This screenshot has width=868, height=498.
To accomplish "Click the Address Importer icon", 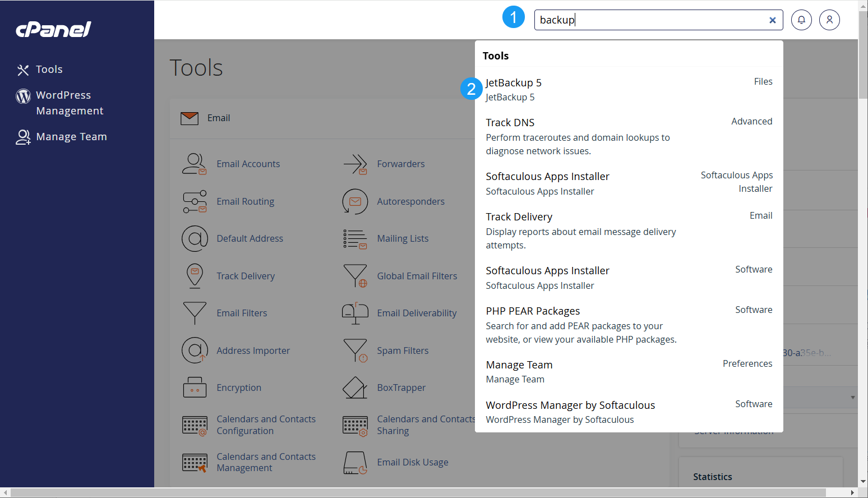I will (x=195, y=351).
